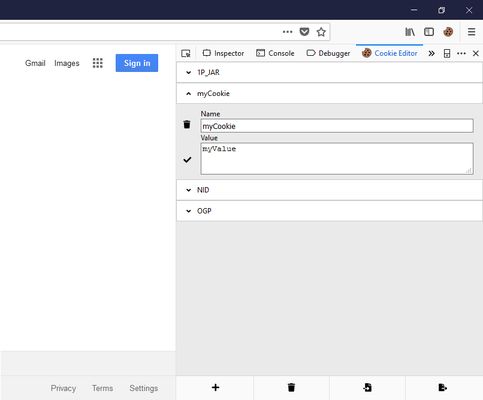Save myCookie changes with checkmark icon
The width and height of the screenshot is (483, 400).
click(187, 160)
